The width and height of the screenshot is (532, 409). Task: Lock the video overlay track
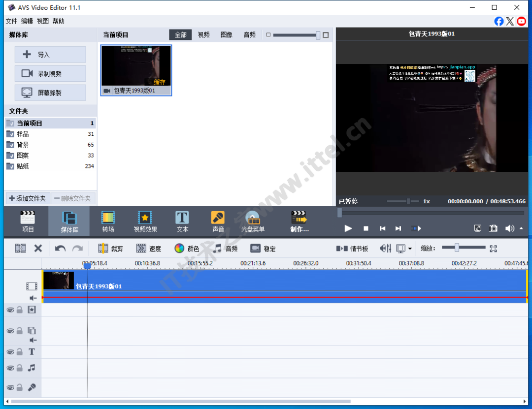coord(20,331)
